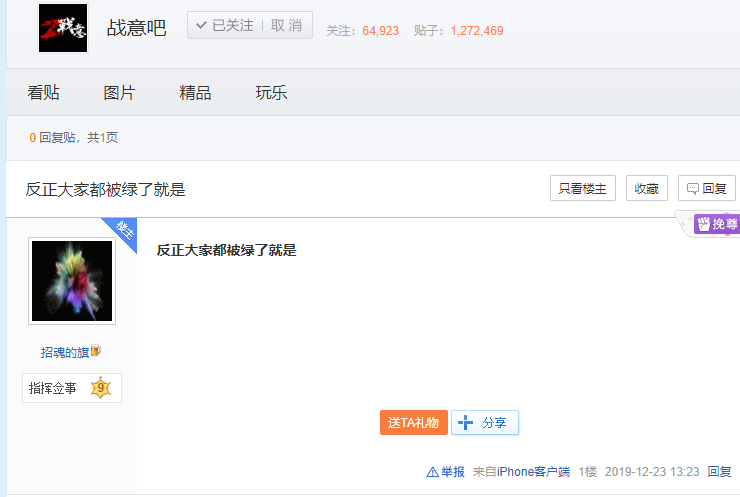Viewport: 740px width, 497px height.
Task: Click the 回复 button with speech bubble icon
Action: coord(706,188)
